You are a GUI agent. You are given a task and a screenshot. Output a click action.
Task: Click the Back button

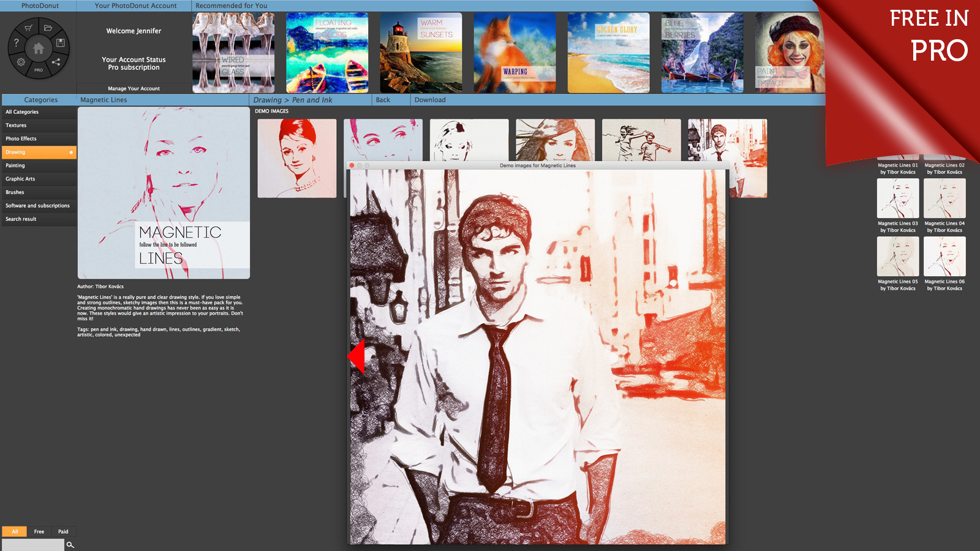tap(383, 100)
